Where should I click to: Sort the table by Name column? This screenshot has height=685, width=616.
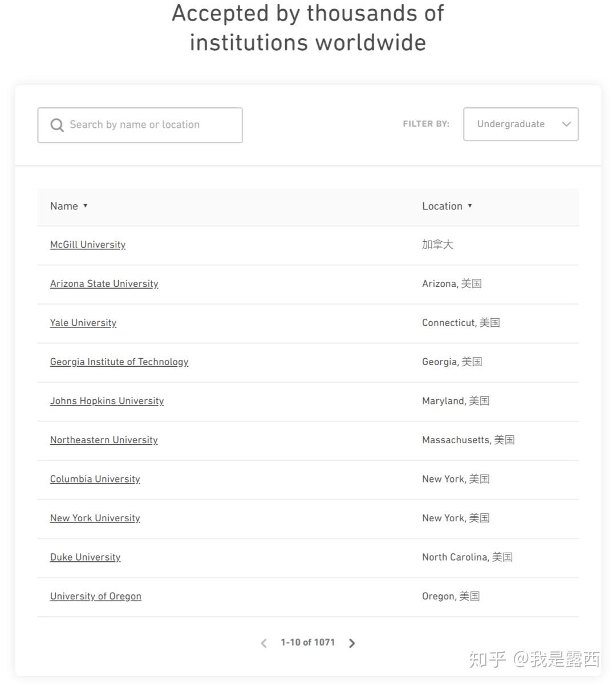pos(69,206)
